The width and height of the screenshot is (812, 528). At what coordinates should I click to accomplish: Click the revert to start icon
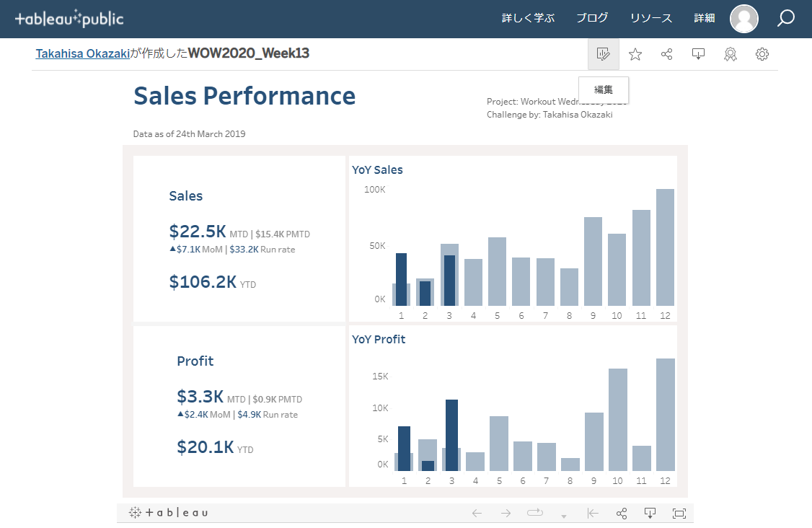[593, 513]
